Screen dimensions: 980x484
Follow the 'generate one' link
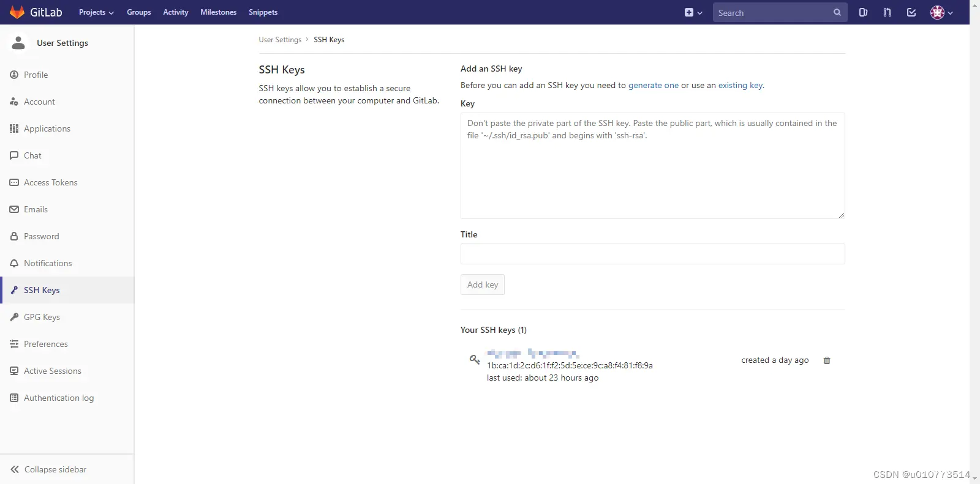tap(654, 85)
